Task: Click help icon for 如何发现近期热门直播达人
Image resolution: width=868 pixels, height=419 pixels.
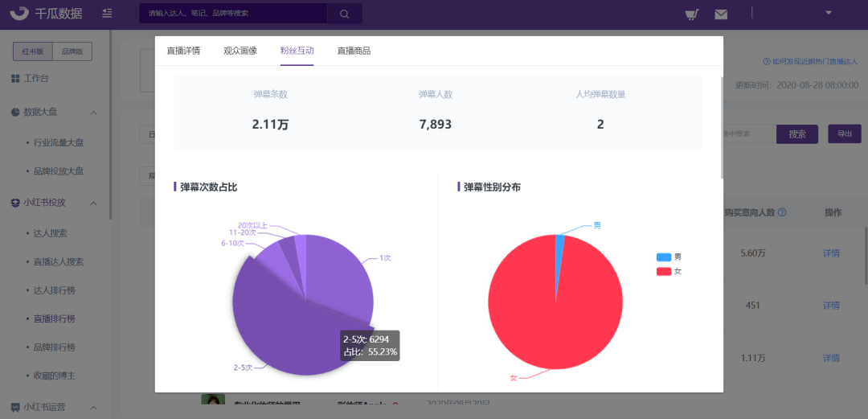Action: [x=766, y=61]
